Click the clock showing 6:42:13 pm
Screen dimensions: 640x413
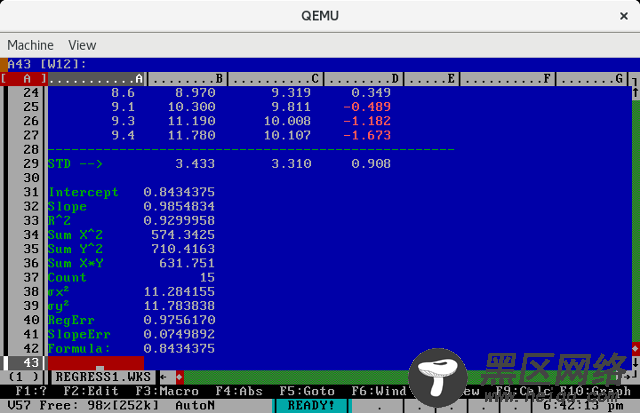coord(584,405)
